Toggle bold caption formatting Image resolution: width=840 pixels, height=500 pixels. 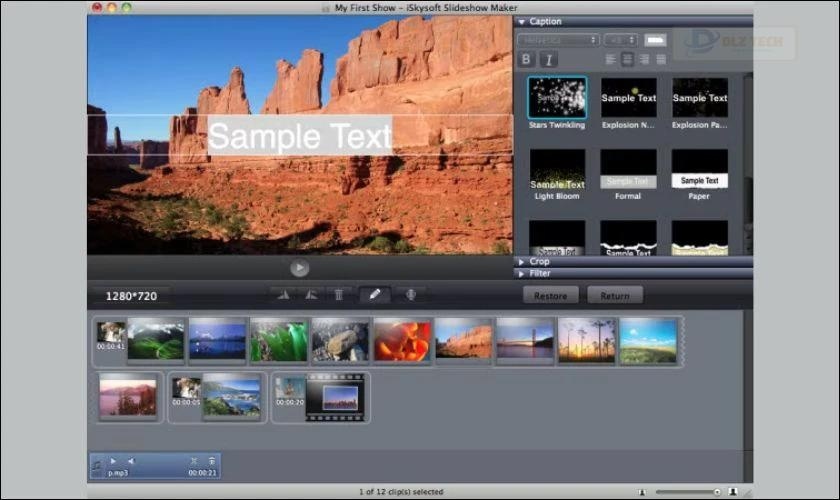pyautogui.click(x=526, y=59)
